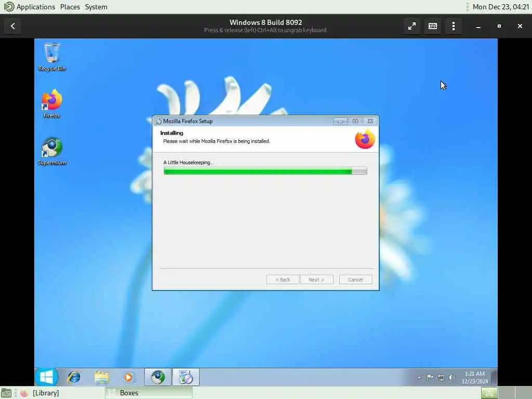Open File Explorer from taskbar
532x399 pixels.
(101, 377)
